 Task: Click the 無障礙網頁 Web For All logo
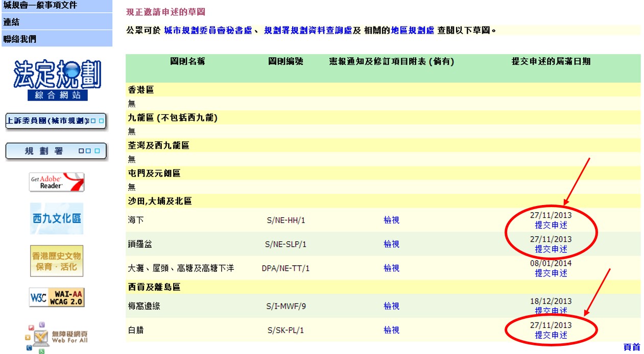[57, 337]
